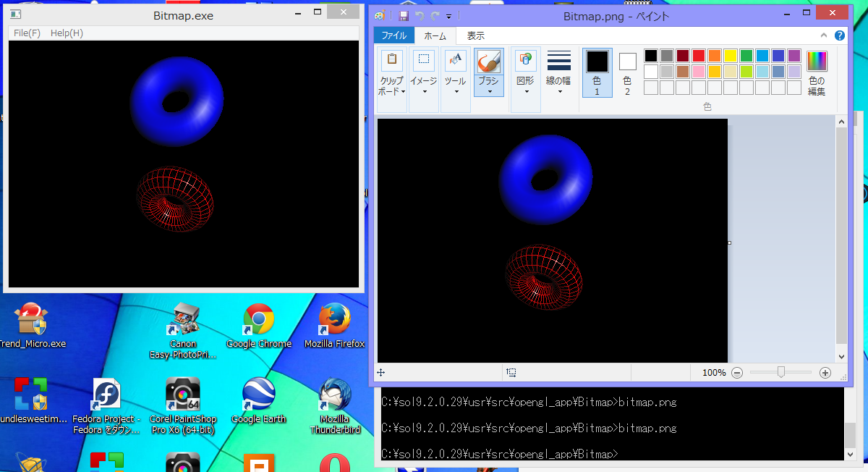The image size is (868, 472).
Task: Click the command prompt's scrollbar down arrow
Action: [x=851, y=454]
